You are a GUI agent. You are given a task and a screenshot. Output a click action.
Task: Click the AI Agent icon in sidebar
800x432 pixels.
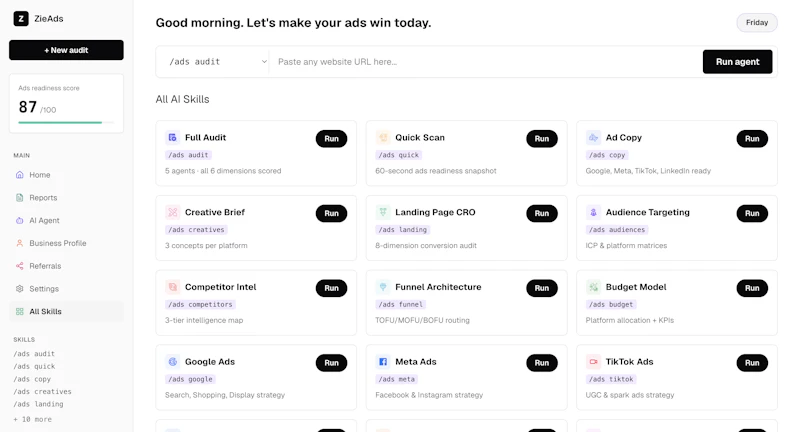tap(19, 220)
